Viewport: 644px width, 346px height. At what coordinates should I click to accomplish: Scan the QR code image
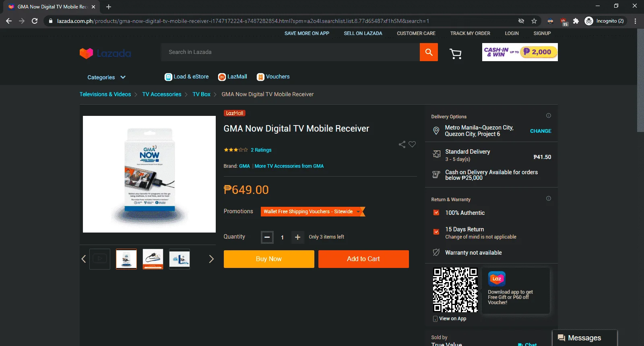pos(455,290)
